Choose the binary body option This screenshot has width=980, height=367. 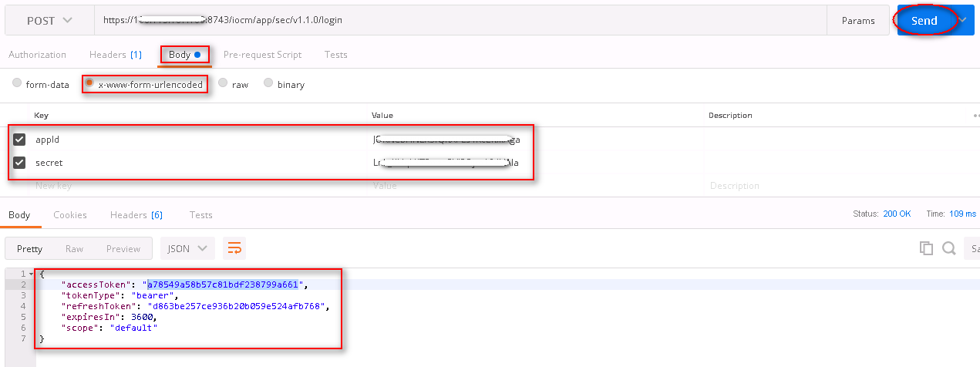point(269,83)
